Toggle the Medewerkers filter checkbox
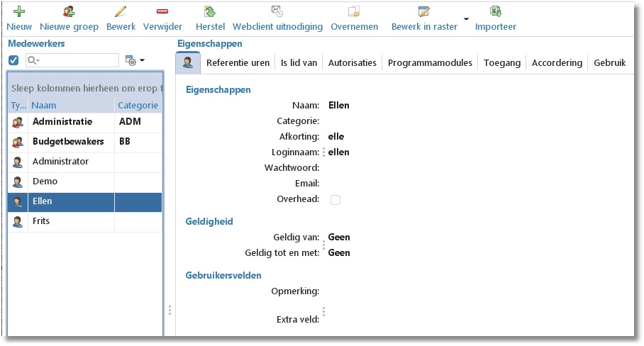Viewport: 644px width, 346px height. coord(13,60)
